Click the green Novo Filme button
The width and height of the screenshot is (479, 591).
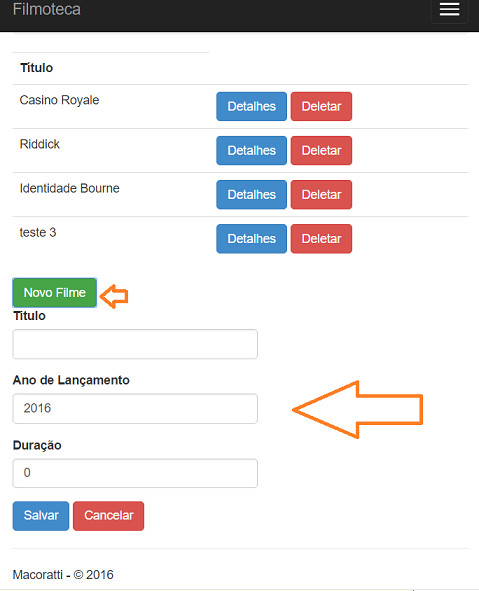(55, 292)
